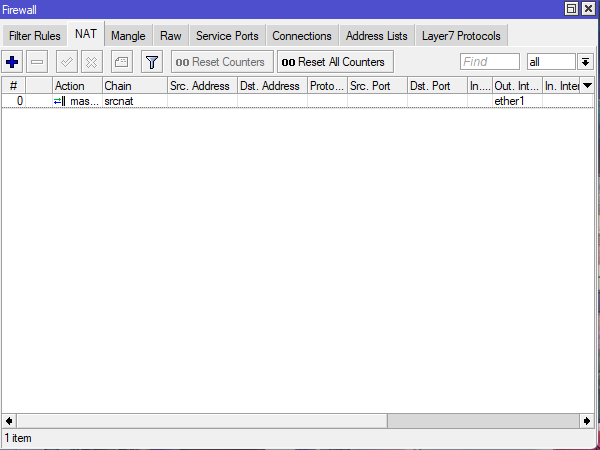This screenshot has height=450, width=600.
Task: Focus the Find search field
Action: click(x=490, y=62)
